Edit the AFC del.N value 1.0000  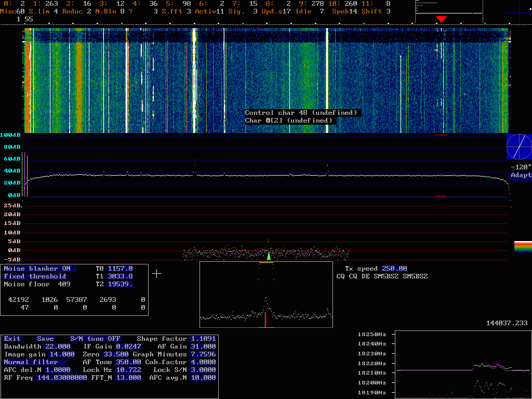(x=57, y=370)
